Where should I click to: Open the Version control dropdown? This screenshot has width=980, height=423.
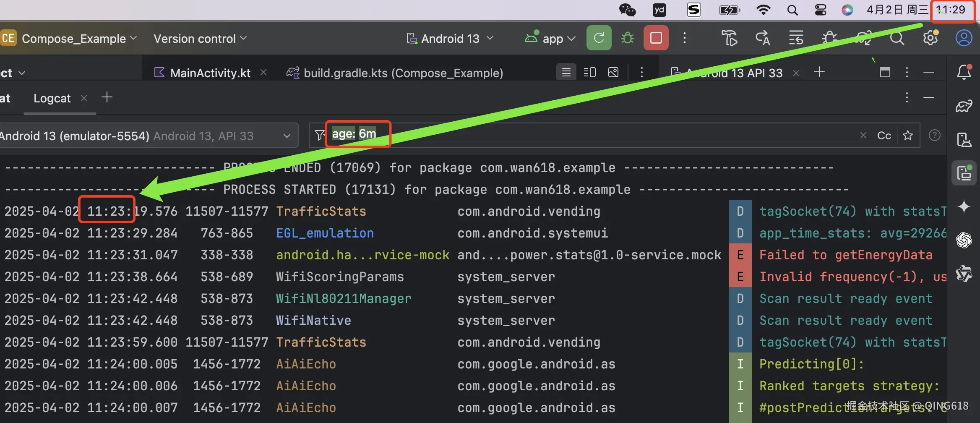coord(200,39)
